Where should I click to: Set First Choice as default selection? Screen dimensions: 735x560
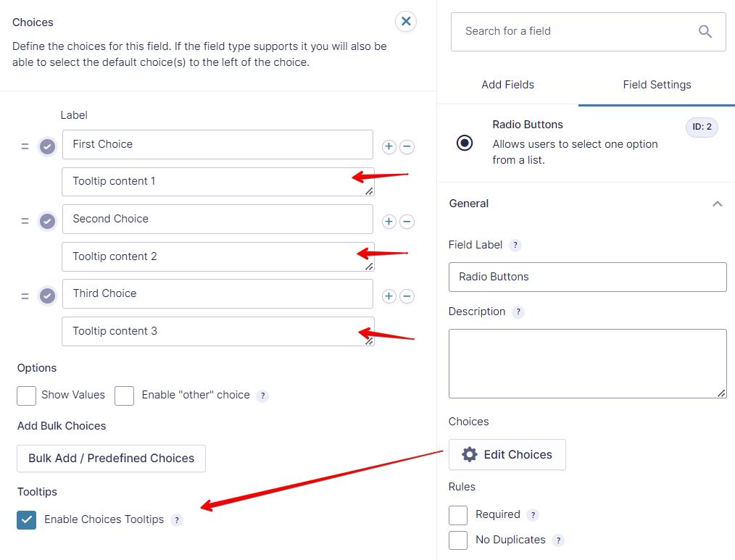(47, 147)
